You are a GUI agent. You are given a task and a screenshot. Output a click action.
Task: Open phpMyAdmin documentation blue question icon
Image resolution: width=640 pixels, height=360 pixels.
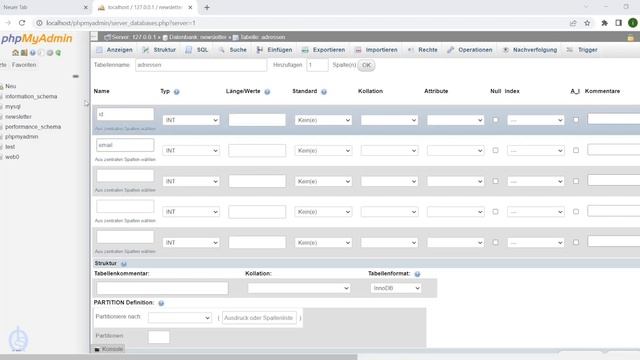click(33, 53)
